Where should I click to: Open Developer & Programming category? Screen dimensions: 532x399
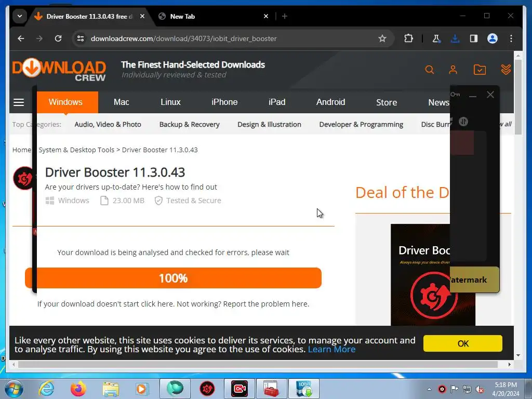[361, 125]
